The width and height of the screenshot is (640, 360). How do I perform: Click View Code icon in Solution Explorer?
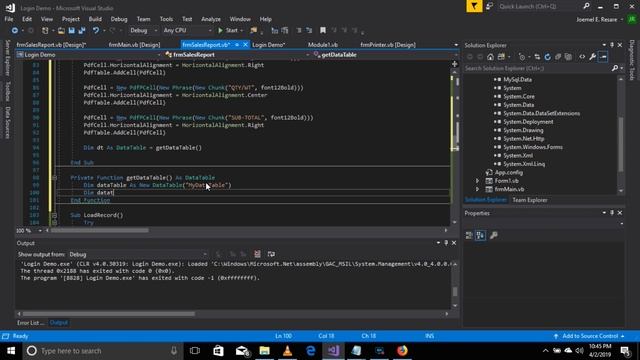582,57
